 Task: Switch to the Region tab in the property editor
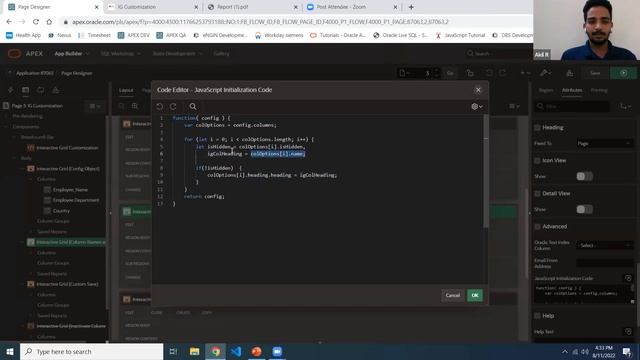tap(546, 90)
